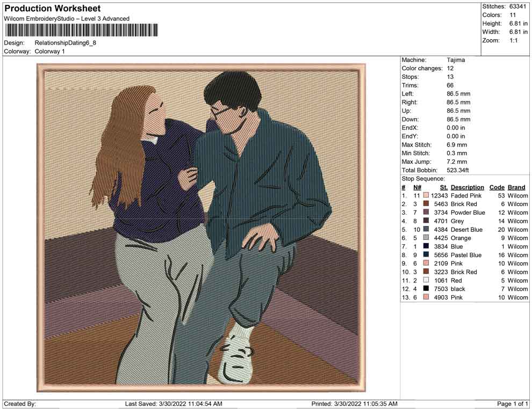
Task: Click the Red swatch in row 11
Action: pyautogui.click(x=426, y=280)
